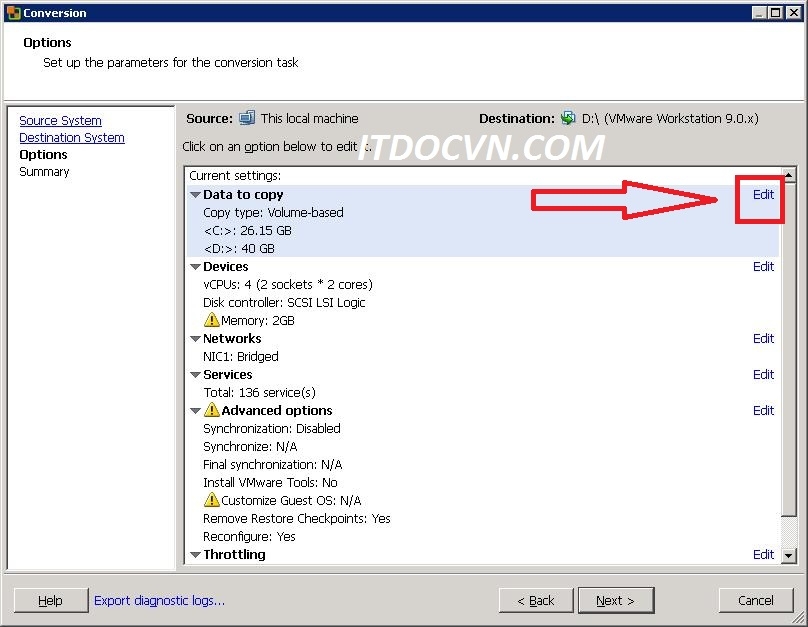Open the Destination System step
The height and width of the screenshot is (627, 808).
tap(72, 138)
